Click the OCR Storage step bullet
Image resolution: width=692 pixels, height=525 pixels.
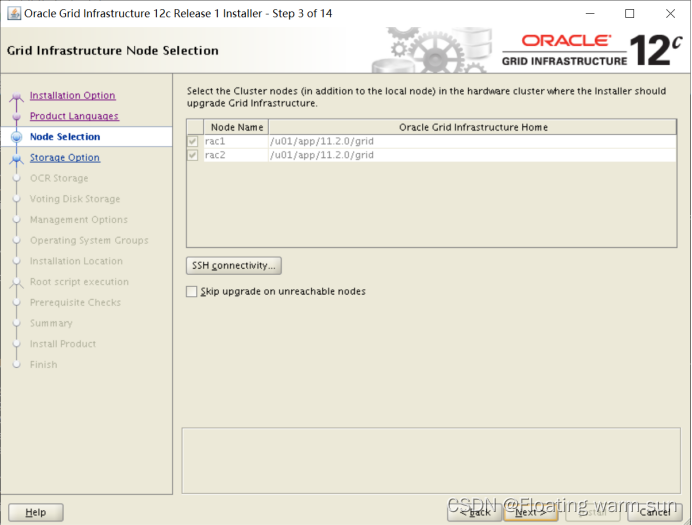tap(17, 178)
